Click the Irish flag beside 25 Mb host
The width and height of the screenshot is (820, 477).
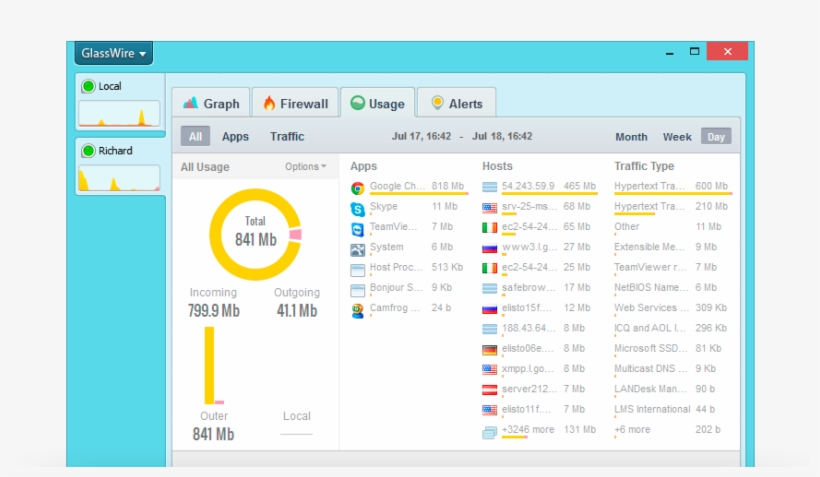point(489,268)
